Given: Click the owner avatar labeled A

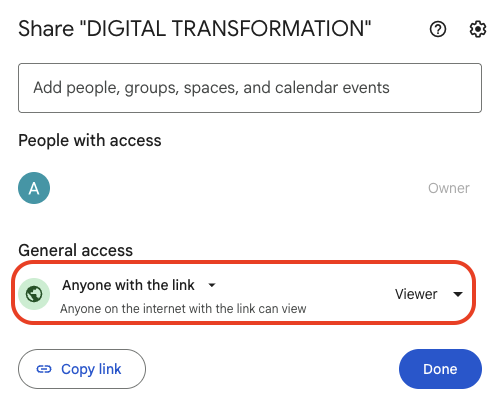Looking at the screenshot, I should coord(34,188).
